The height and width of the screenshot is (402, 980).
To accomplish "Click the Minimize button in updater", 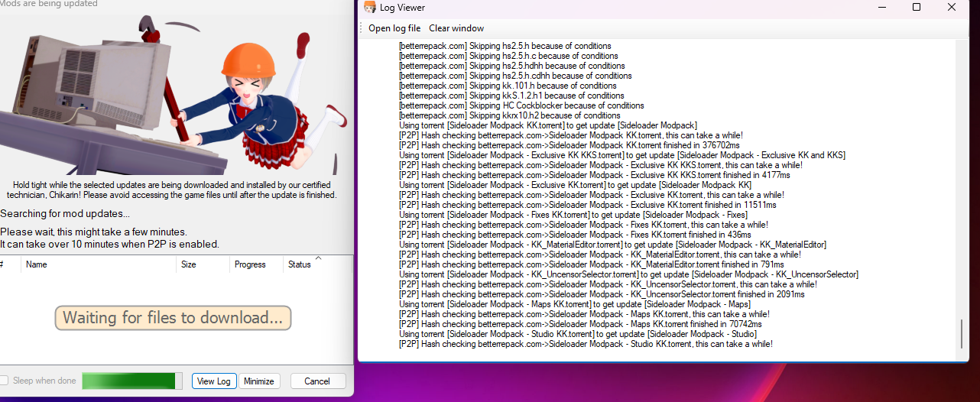I will coord(260,381).
